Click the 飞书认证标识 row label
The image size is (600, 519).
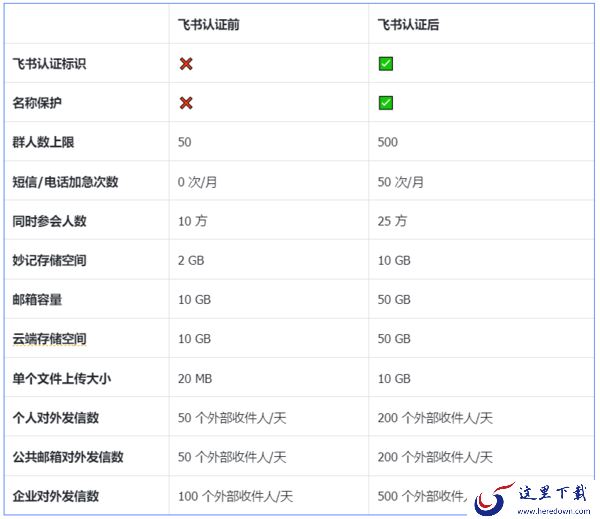(49, 64)
